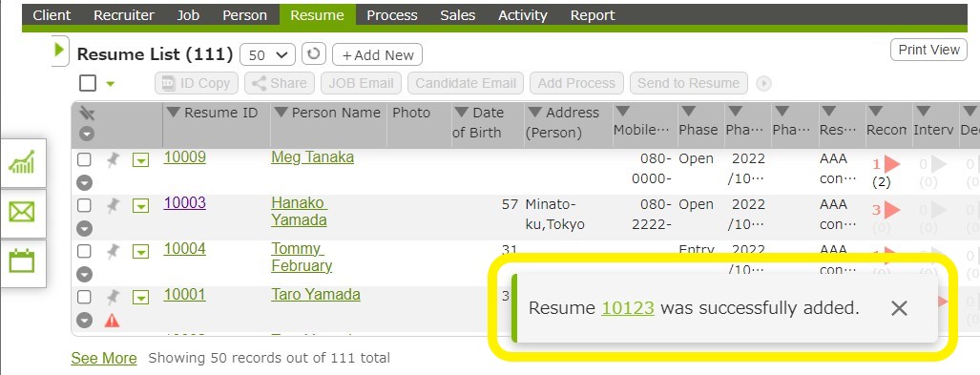Open resume 10009 link
980x375 pixels.
pos(184,156)
